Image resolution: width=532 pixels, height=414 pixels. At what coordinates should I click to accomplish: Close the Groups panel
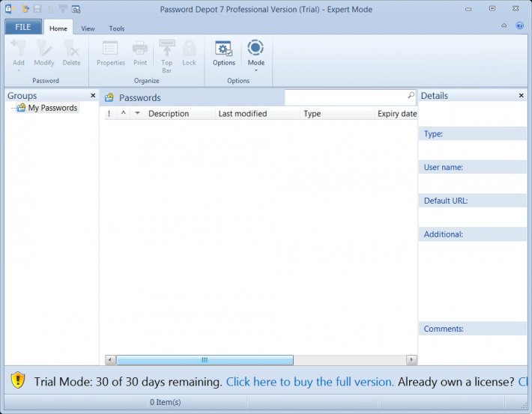93,96
